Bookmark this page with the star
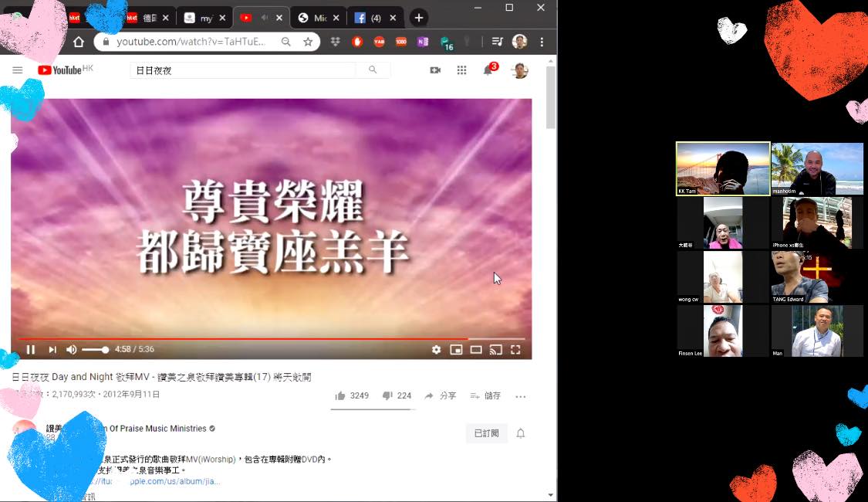 [308, 42]
